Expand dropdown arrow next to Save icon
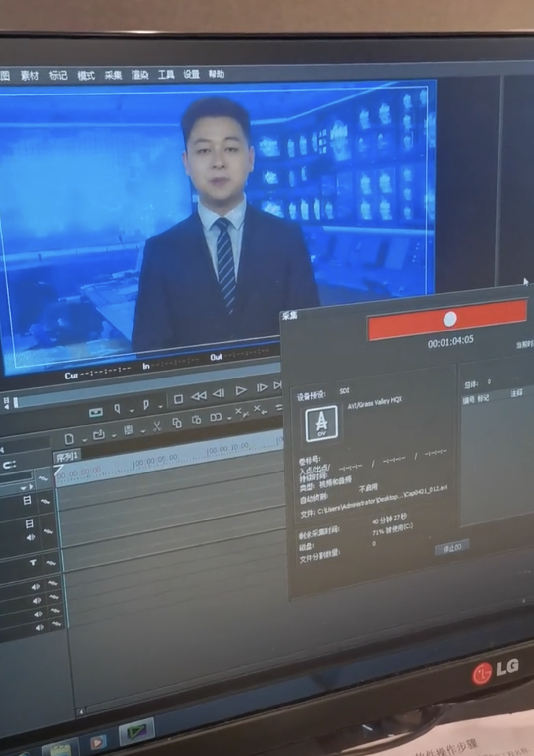The width and height of the screenshot is (534, 756). click(143, 431)
